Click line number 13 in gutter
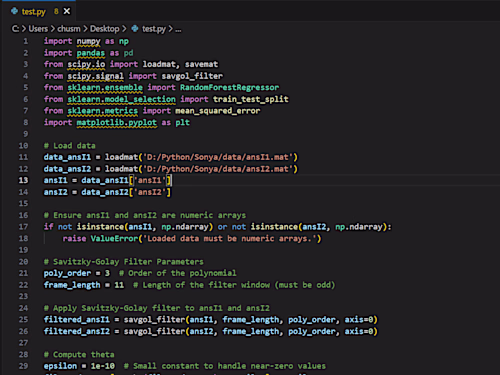 [x=23, y=180]
